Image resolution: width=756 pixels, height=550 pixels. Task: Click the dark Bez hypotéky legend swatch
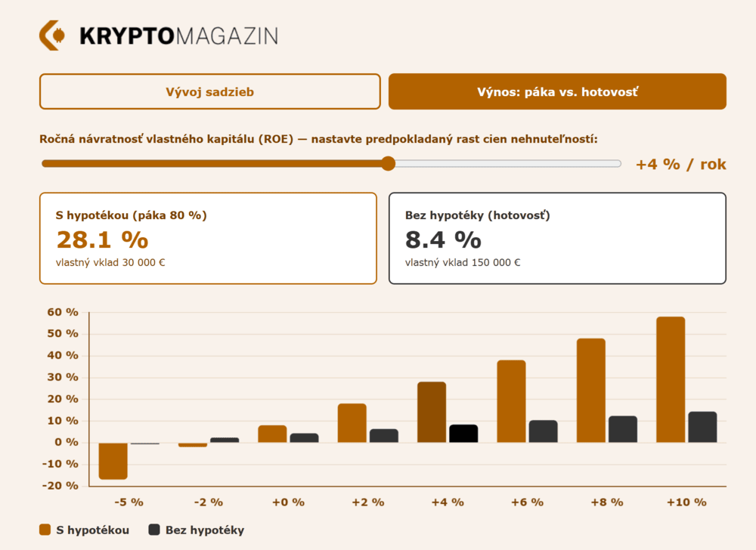(x=154, y=530)
